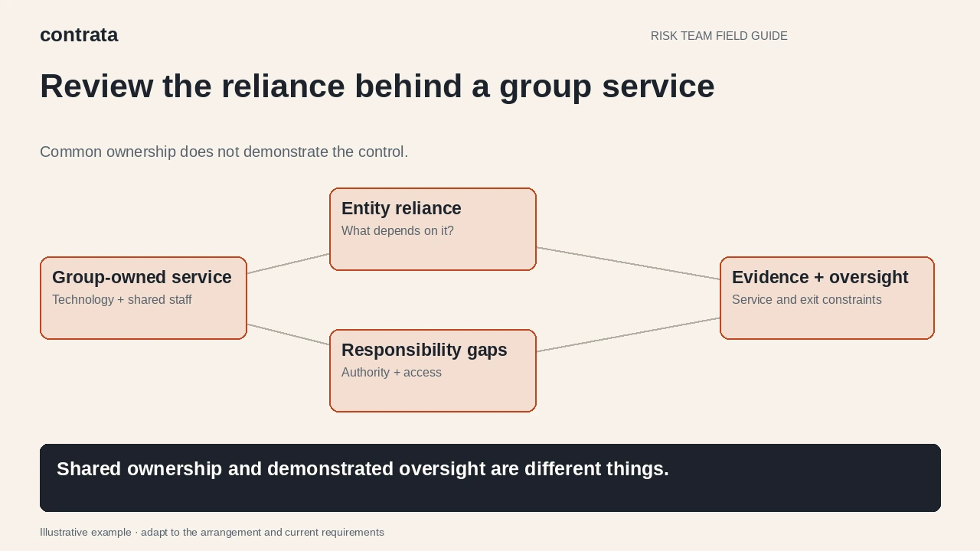Click the Entity reliance box
The image size is (980, 551).
coord(433,229)
